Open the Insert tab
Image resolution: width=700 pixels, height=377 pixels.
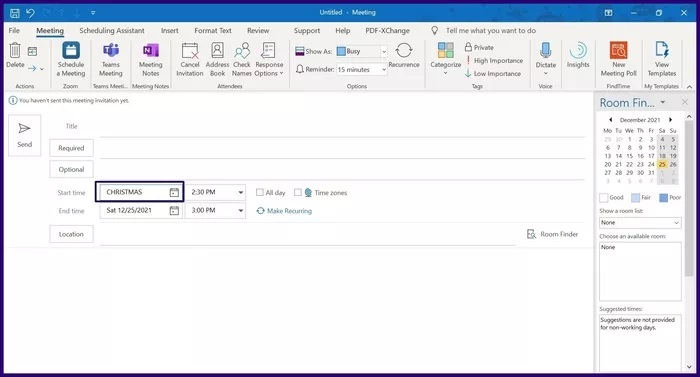tap(170, 30)
